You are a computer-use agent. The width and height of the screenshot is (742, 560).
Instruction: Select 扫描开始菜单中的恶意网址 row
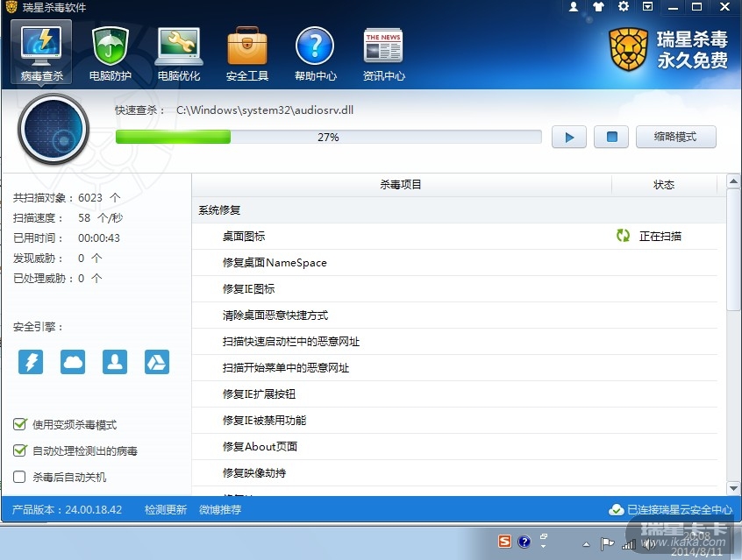[x=454, y=367]
